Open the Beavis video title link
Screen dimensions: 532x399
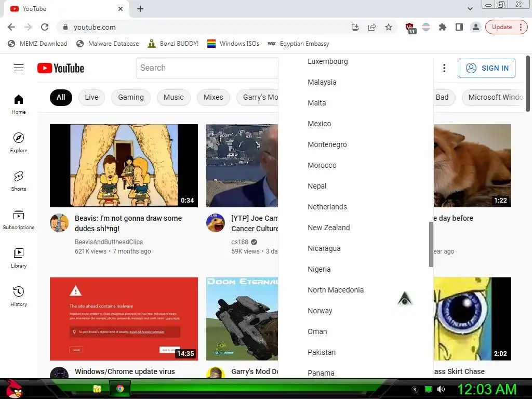pyautogui.click(x=128, y=223)
